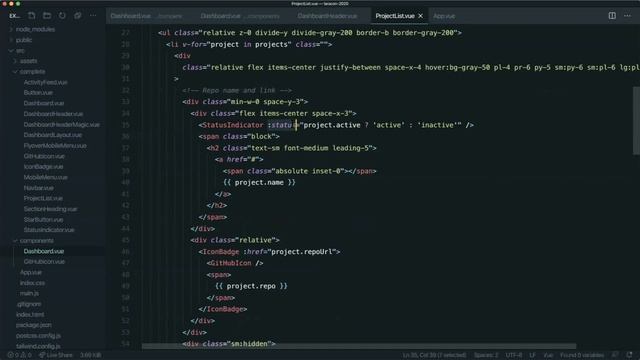Open postcss.config.js in Explorer

38,336
